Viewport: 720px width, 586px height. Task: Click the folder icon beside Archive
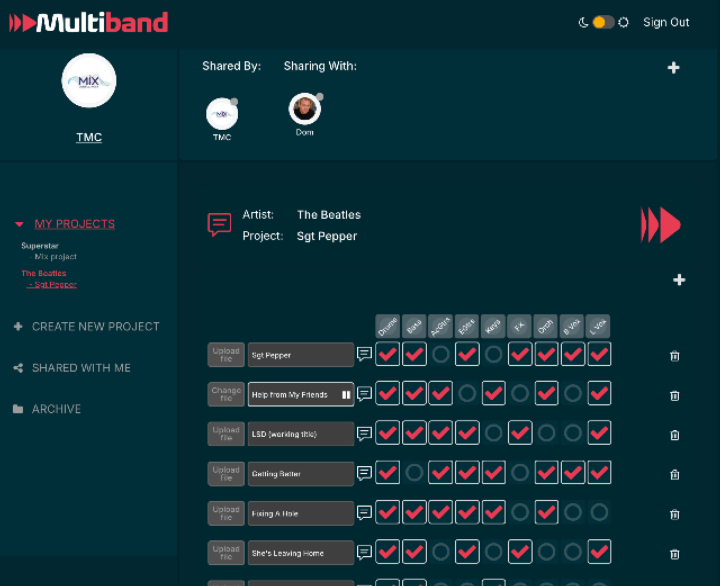tap(18, 409)
